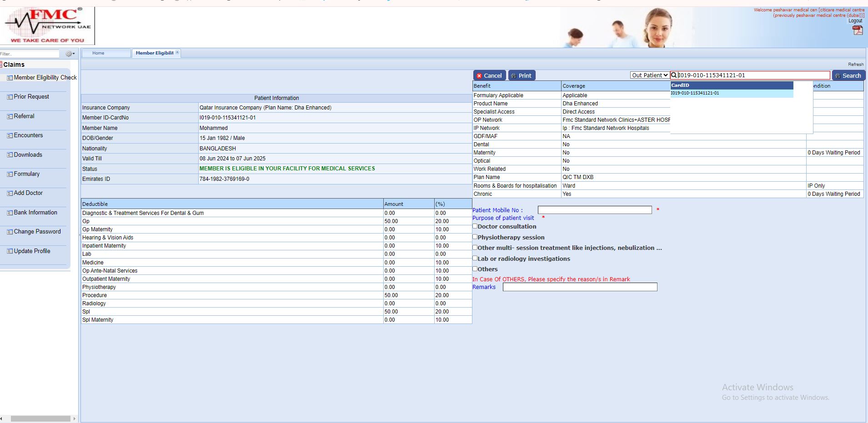868x423 pixels.
Task: Select CardID suggestion I019-010-115341121-01
Action: click(x=695, y=93)
